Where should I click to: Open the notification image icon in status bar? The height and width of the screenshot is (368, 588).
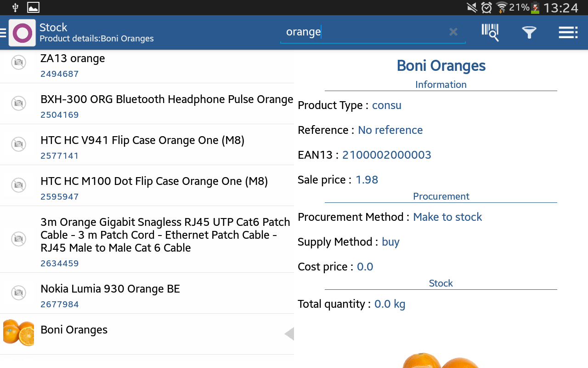(33, 7)
